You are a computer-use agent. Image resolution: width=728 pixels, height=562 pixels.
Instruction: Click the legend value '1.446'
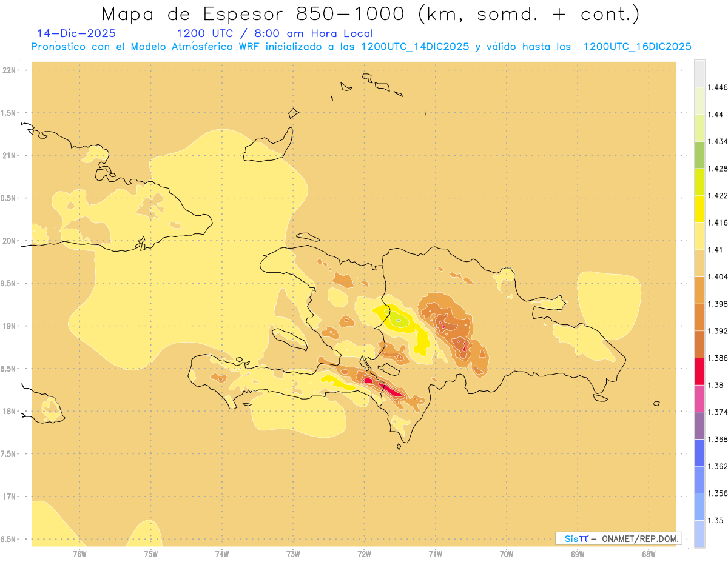pyautogui.click(x=718, y=87)
